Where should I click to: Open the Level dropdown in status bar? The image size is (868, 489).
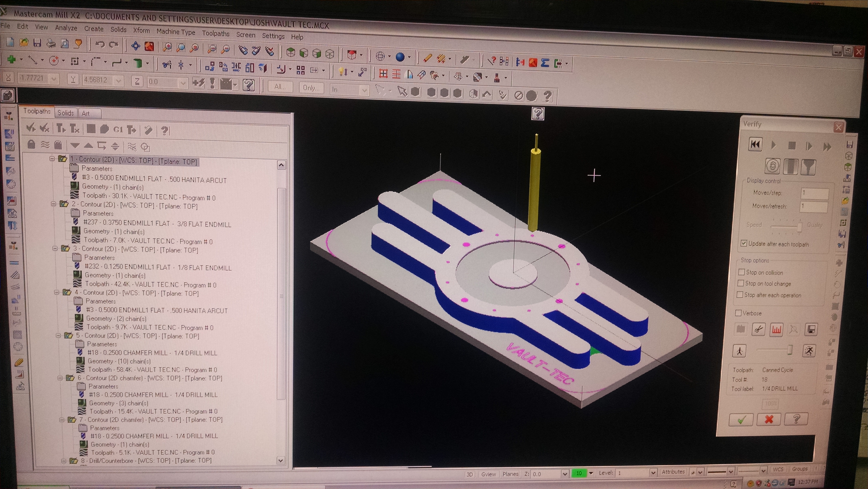(653, 473)
